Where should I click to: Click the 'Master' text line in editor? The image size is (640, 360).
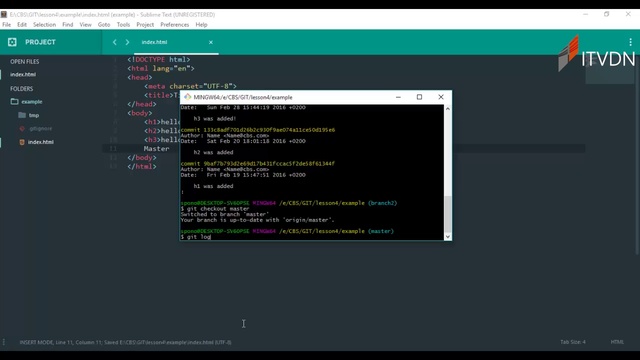click(x=156, y=149)
